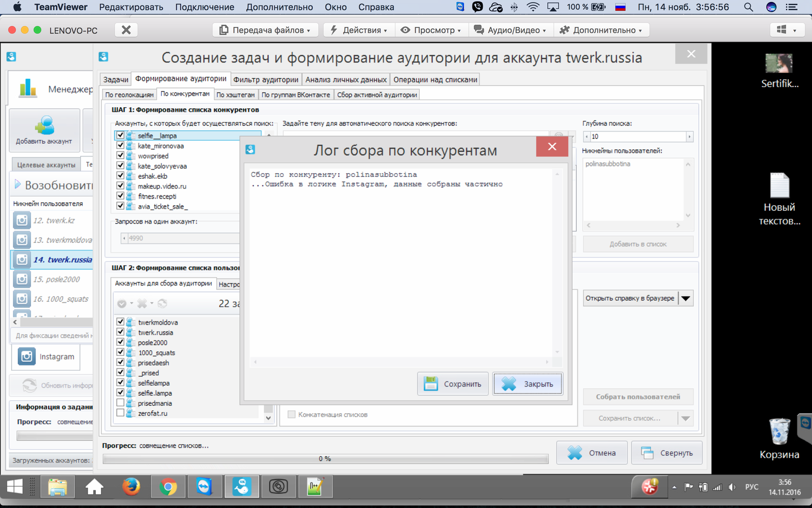
Task: Expand the arrow beside Открыть справку в браузере
Action: pyautogui.click(x=686, y=299)
